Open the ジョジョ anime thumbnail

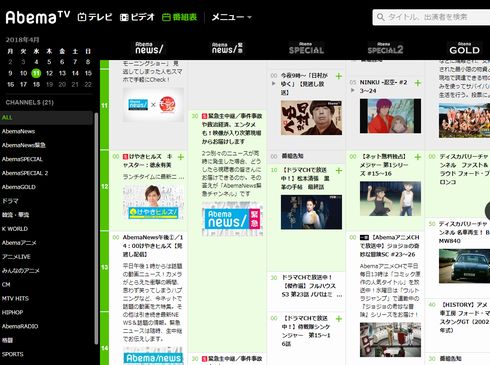pyautogui.click(x=390, y=340)
